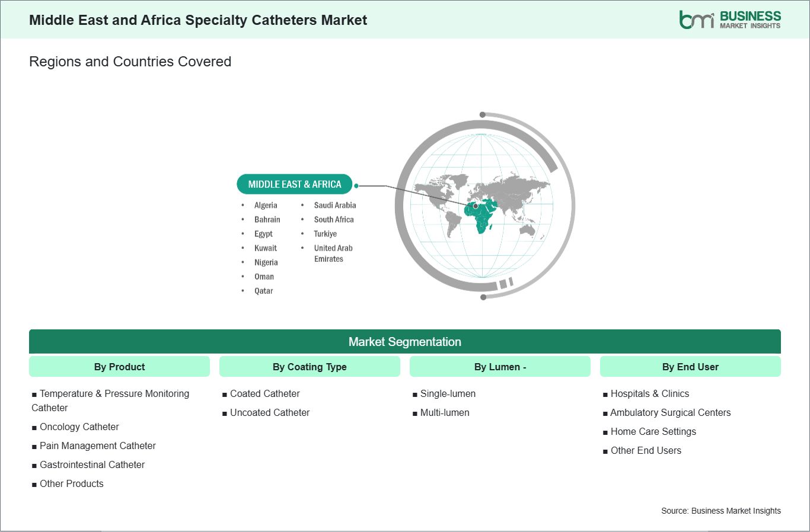Click the green Middle East & Africa label
The image size is (810, 532).
coord(294,184)
